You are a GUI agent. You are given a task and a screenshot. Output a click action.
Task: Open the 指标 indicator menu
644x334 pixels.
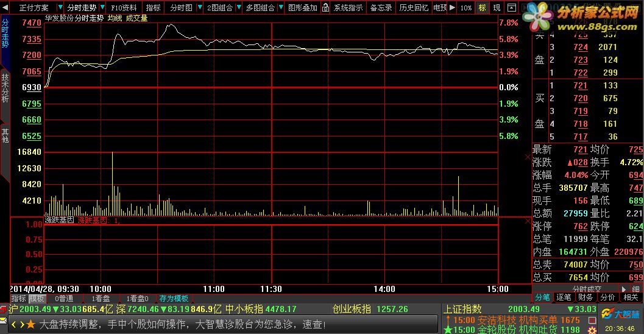click(153, 7)
